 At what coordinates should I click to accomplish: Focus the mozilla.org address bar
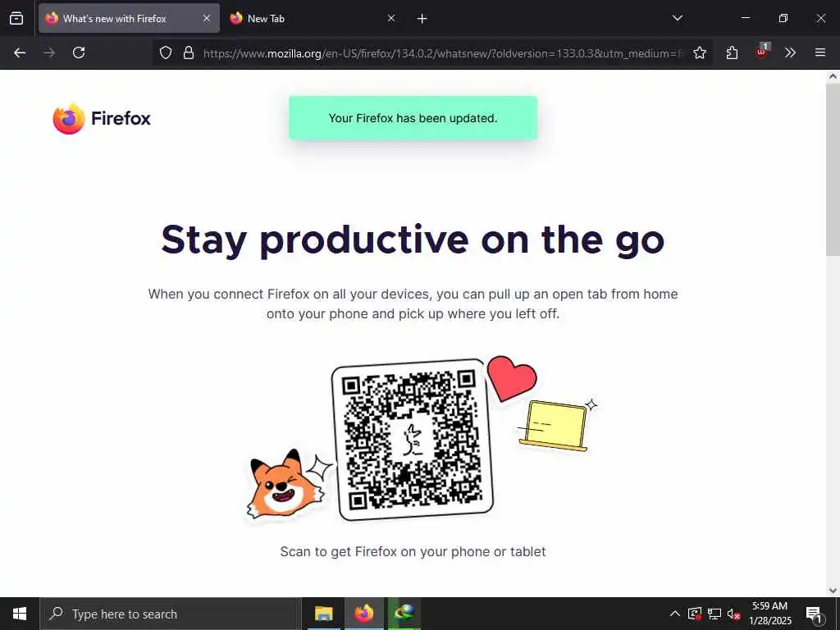pyautogui.click(x=442, y=53)
